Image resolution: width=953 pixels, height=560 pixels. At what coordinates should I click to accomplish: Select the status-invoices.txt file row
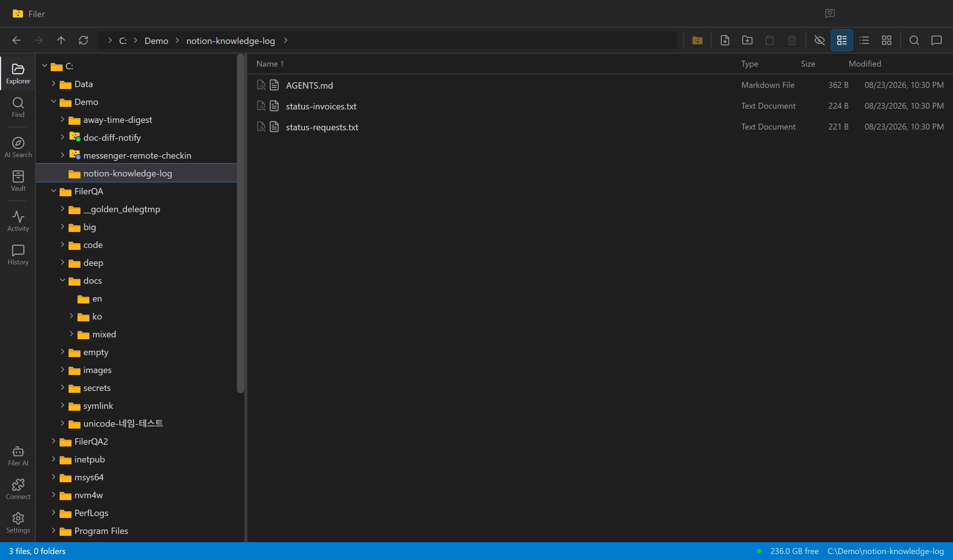coord(600,106)
